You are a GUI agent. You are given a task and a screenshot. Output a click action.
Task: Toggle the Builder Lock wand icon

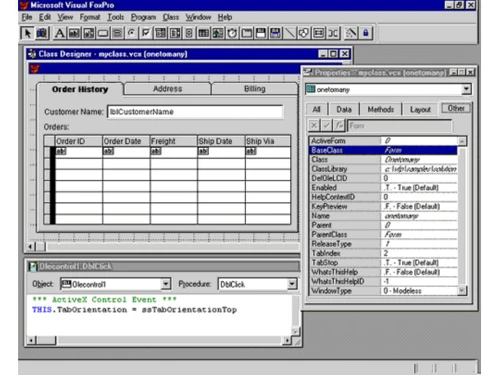351,33
